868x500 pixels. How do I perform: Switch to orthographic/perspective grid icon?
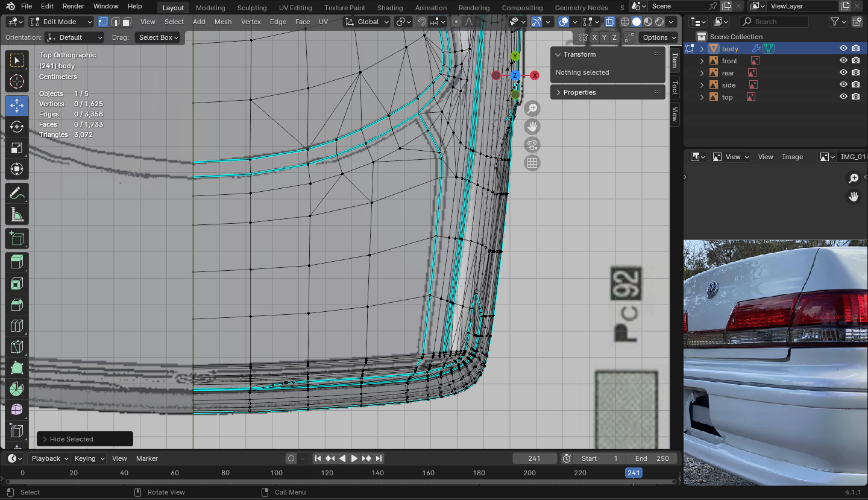pyautogui.click(x=532, y=163)
